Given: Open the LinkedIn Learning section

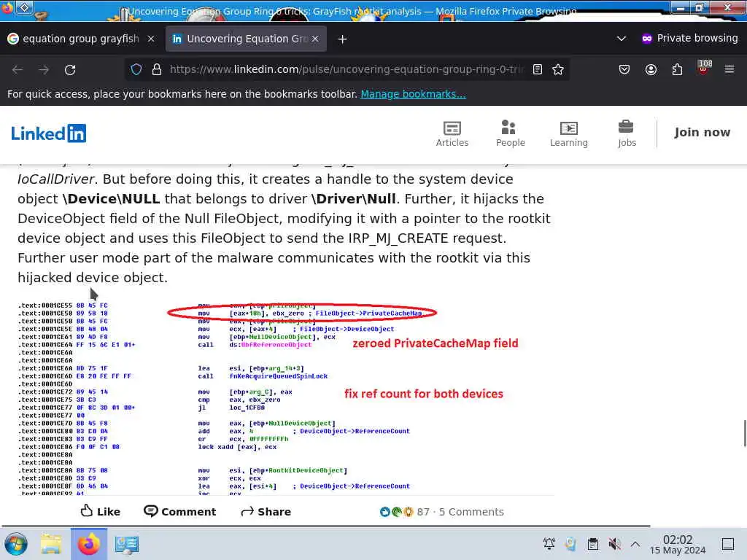Looking at the screenshot, I should click(x=569, y=134).
